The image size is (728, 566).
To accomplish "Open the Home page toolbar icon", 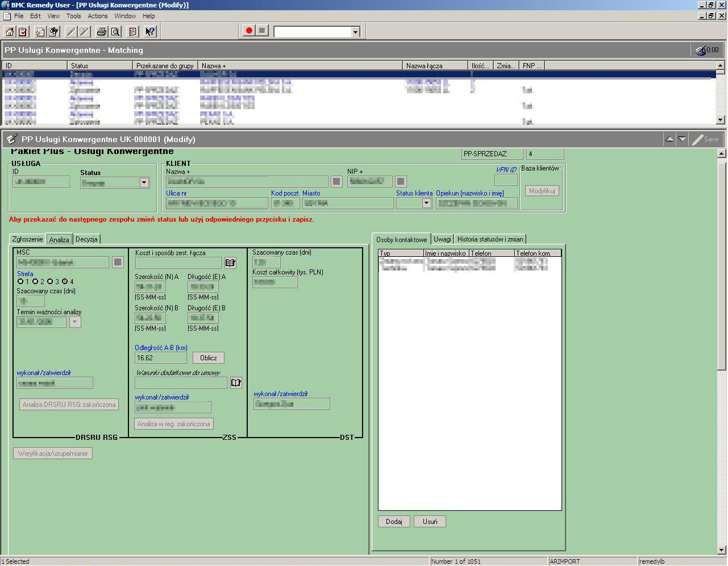I will (9, 31).
